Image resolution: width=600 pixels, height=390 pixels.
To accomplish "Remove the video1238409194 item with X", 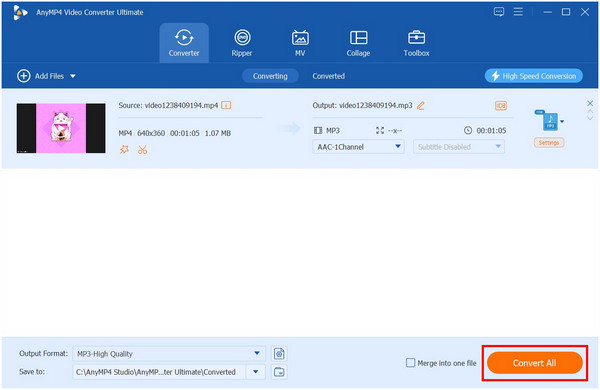I will tap(590, 103).
